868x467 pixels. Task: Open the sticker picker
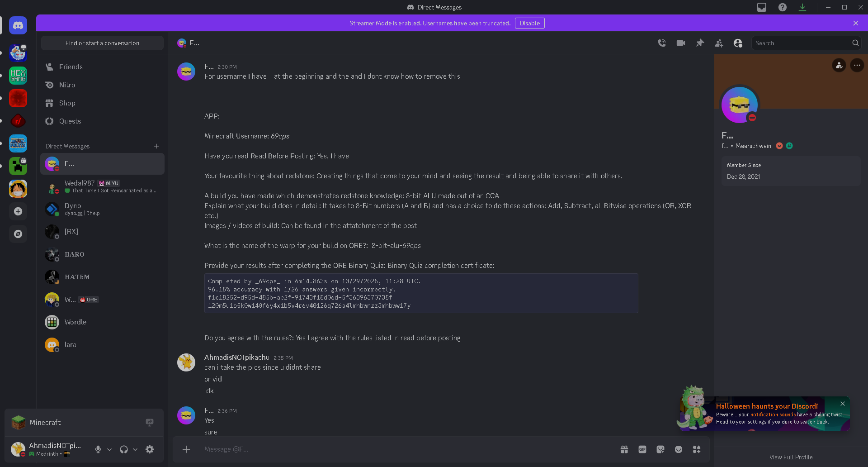(660, 449)
